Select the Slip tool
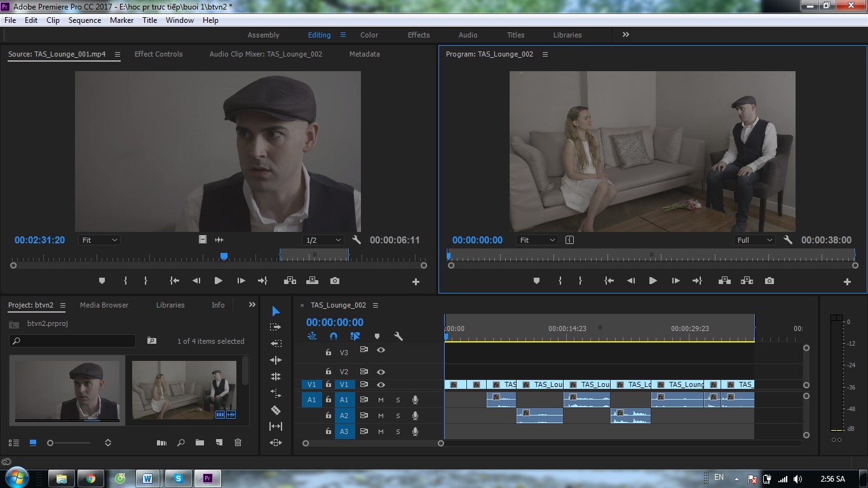 276,426
